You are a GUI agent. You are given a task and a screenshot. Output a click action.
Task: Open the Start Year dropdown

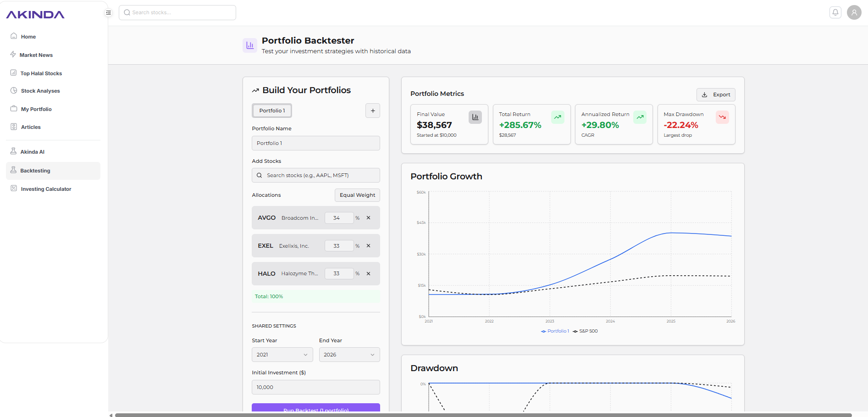pyautogui.click(x=282, y=355)
